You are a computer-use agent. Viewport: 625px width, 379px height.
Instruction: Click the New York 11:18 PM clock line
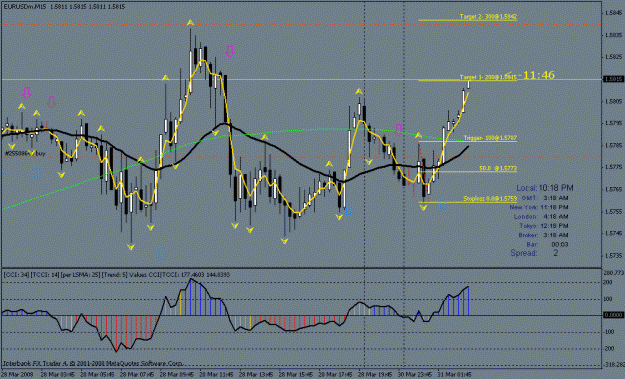(539, 207)
